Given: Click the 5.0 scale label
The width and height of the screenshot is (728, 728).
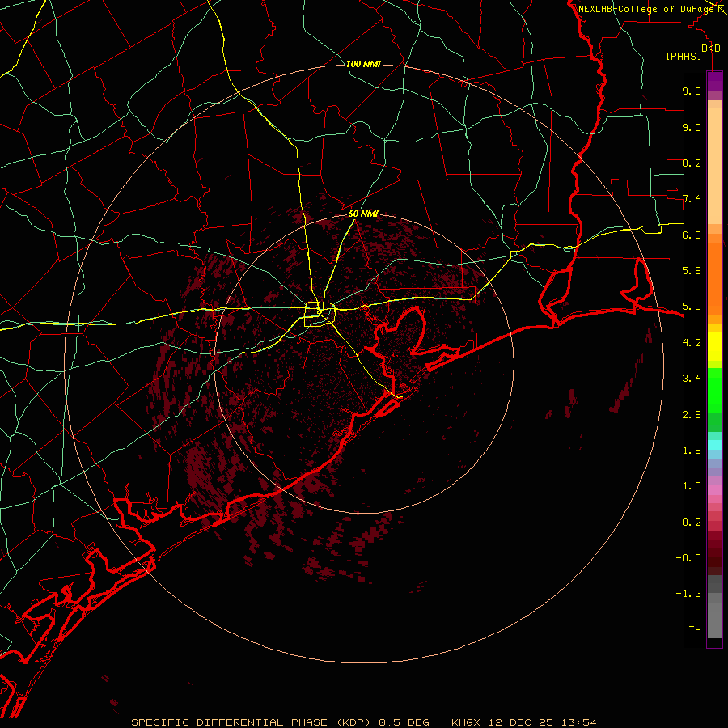Looking at the screenshot, I should 692,307.
